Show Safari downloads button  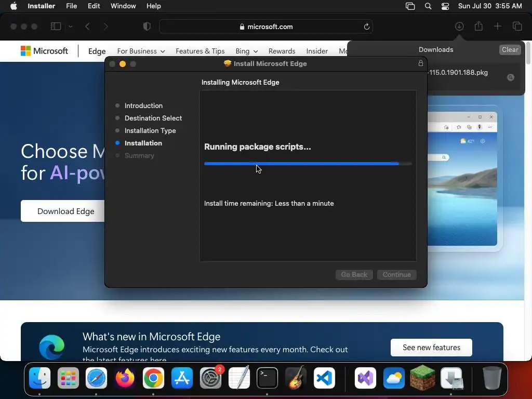[459, 26]
